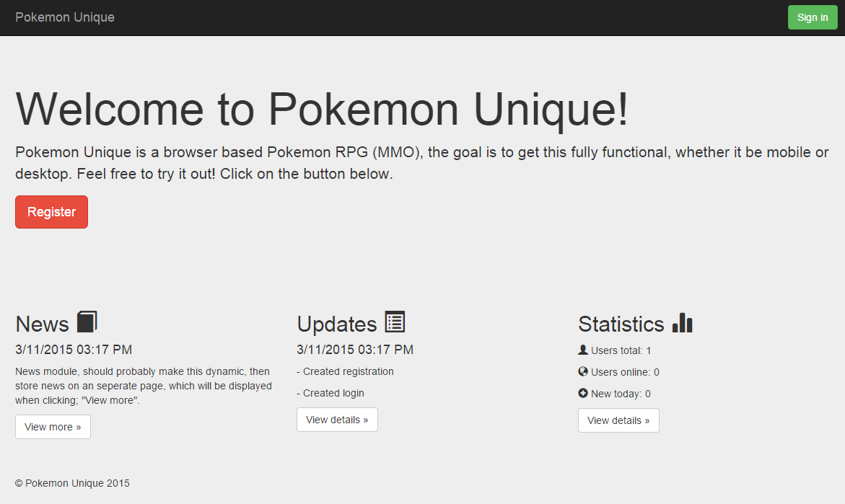This screenshot has width=845, height=504.
Task: Click the '- Created login' update entry
Action: 330,393
